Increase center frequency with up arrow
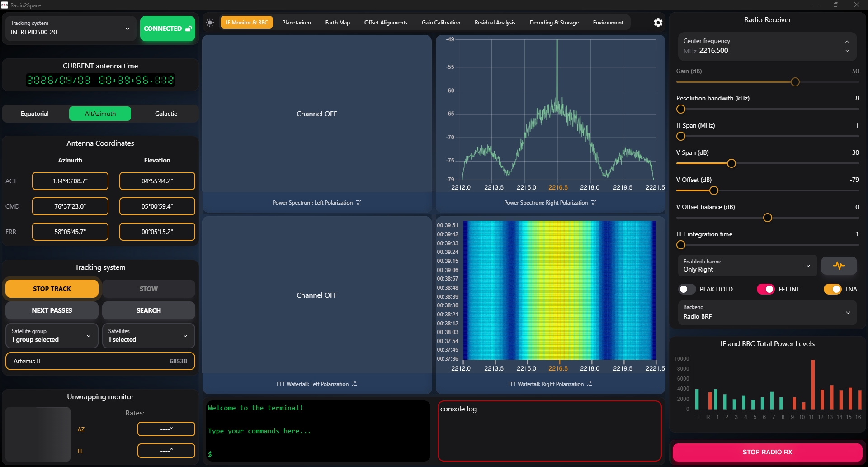The image size is (868, 467). (847, 42)
